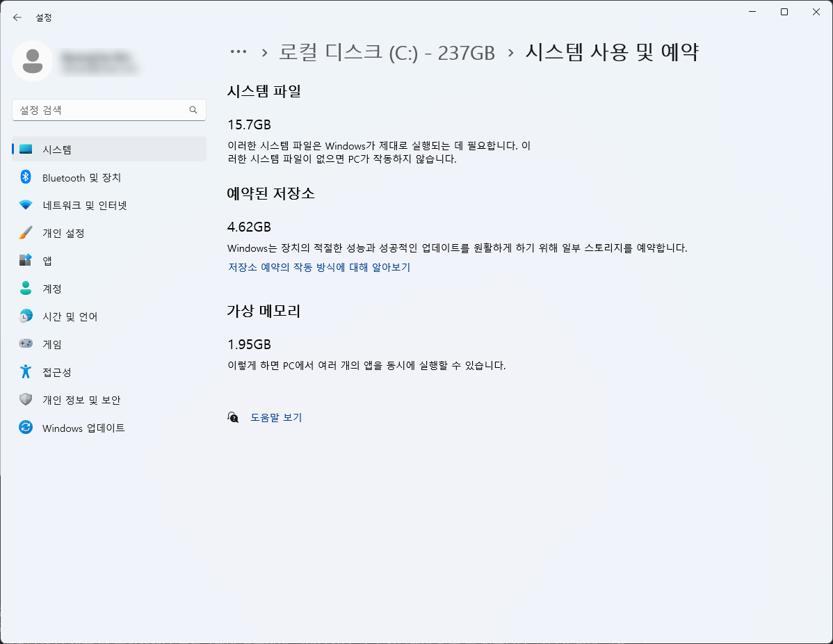The width and height of the screenshot is (833, 644).
Task: Select the 시스템 label
Action: 57,150
